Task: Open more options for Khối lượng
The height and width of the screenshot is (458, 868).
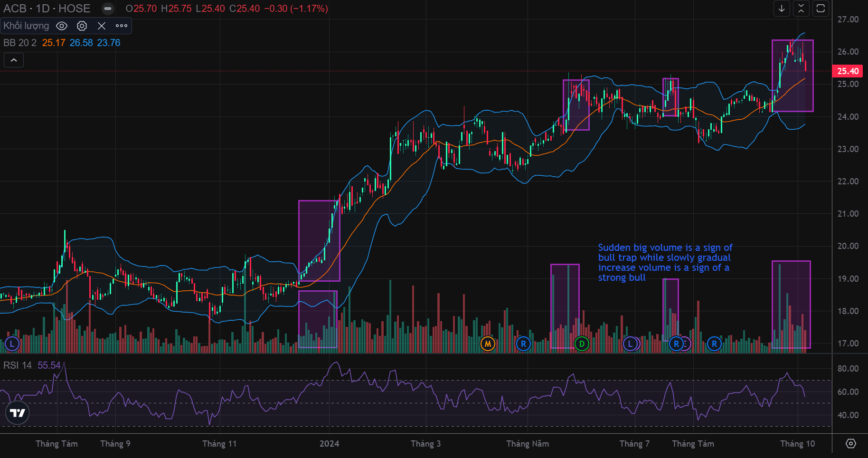Action: pos(122,26)
